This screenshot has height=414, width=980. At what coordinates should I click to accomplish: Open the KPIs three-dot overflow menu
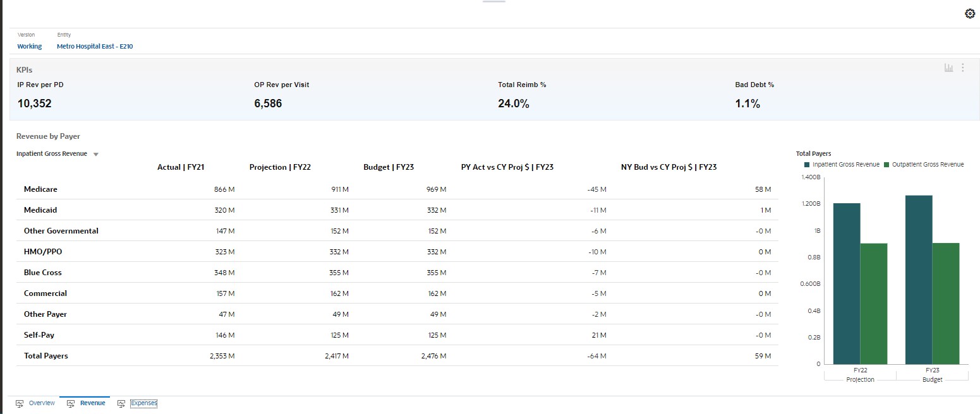963,68
